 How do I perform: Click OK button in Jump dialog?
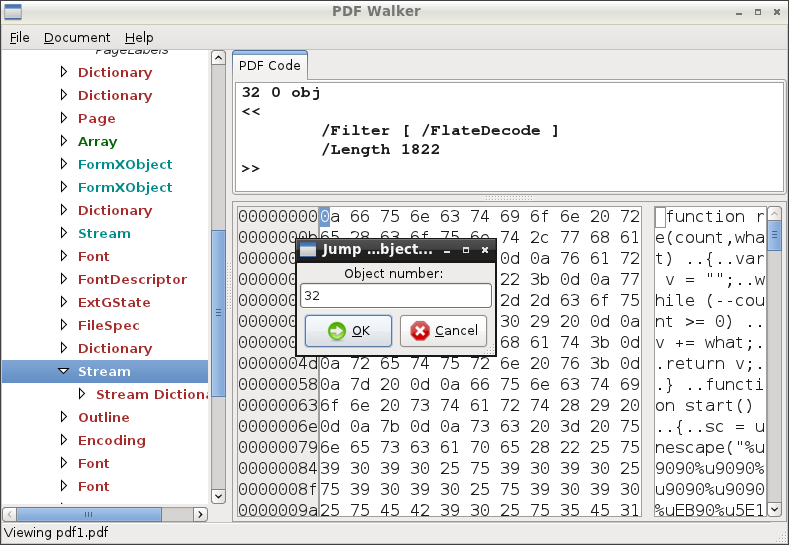click(x=347, y=331)
